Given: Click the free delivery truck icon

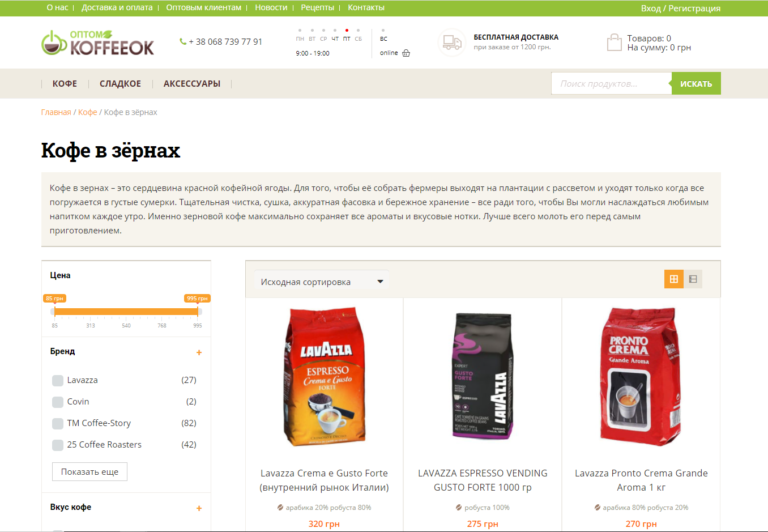Looking at the screenshot, I should pos(452,42).
